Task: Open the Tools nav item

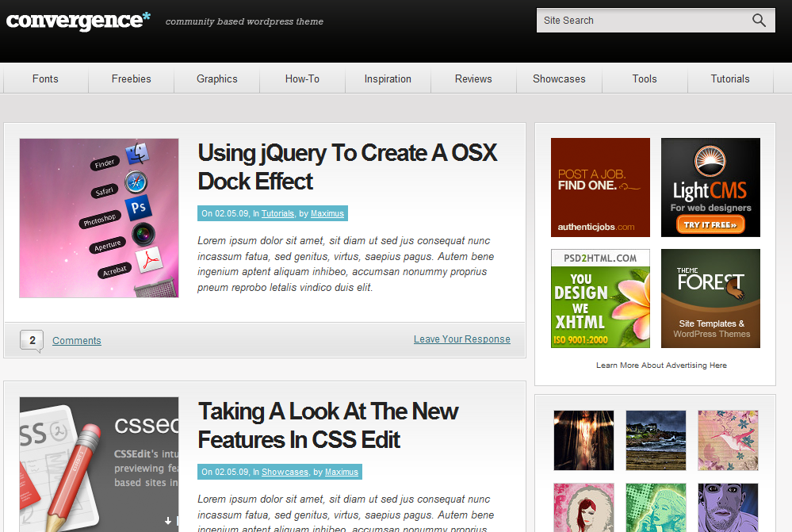Action: [645, 78]
